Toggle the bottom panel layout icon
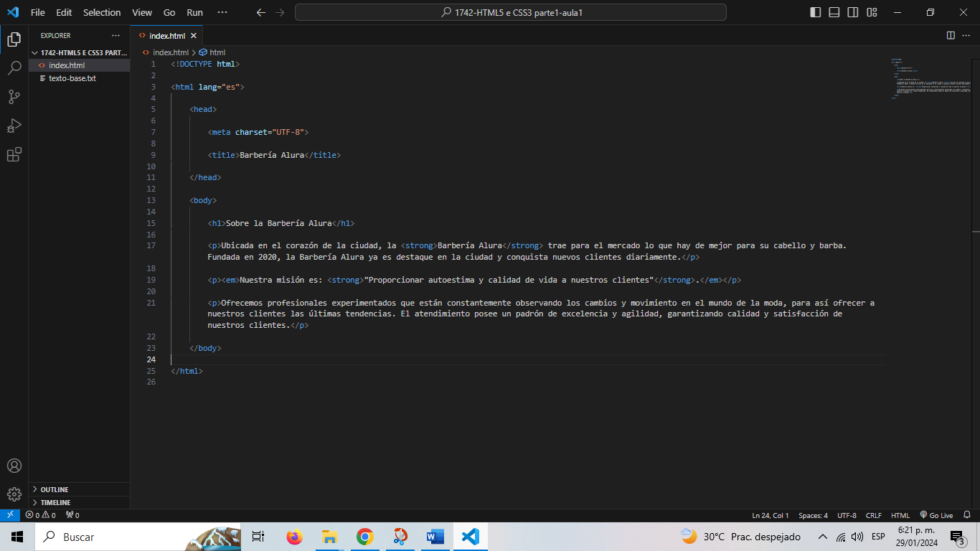The width and height of the screenshot is (980, 551). pyautogui.click(x=834, y=12)
